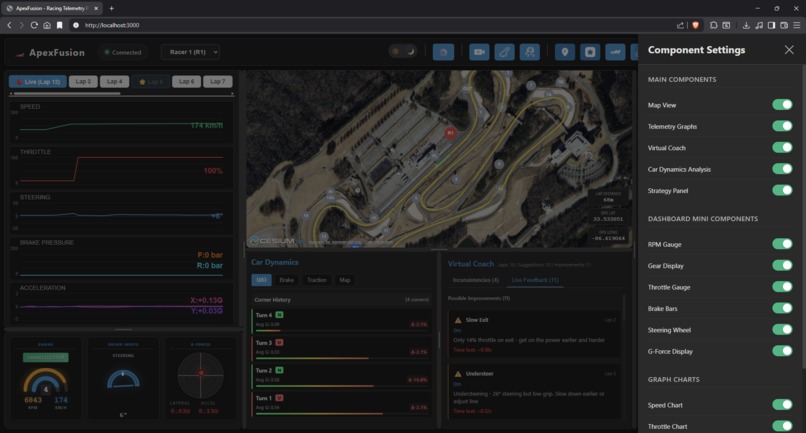
Task: Open the Slow Exit feedback card
Action: click(x=535, y=334)
